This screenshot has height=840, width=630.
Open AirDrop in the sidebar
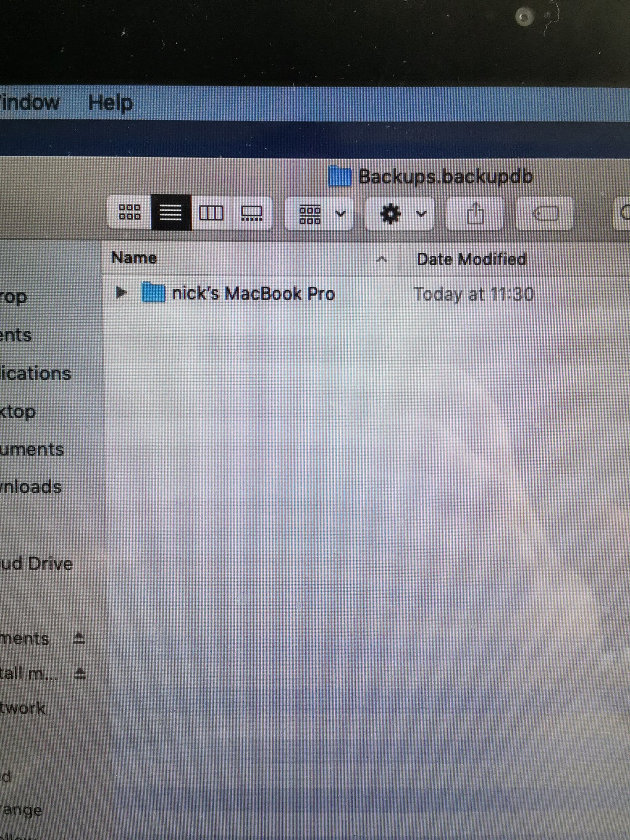[x=13, y=297]
